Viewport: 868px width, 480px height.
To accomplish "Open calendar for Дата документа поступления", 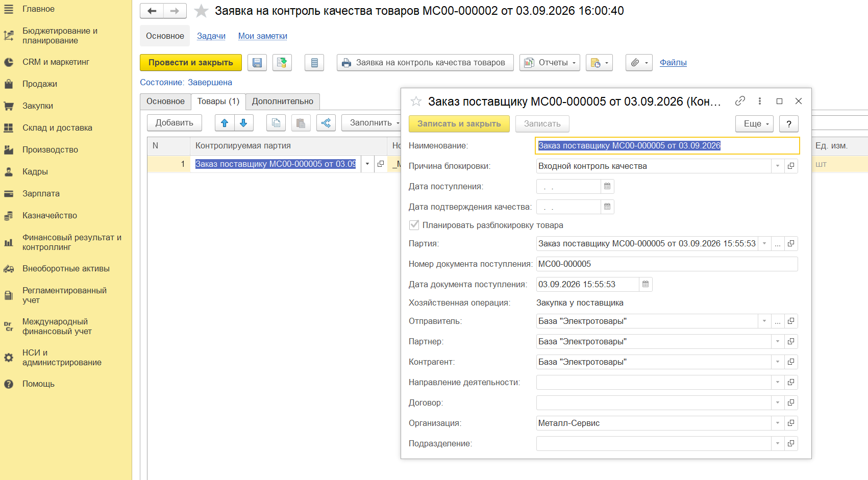I will (646, 284).
